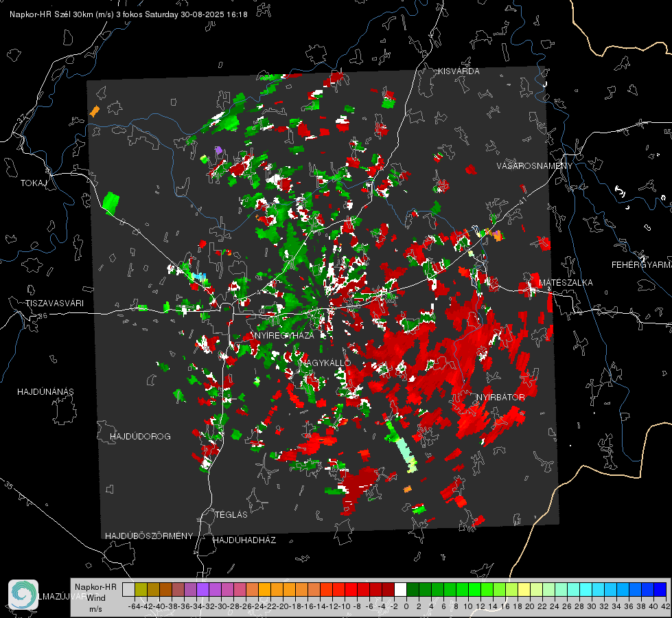
Task: Click the swirl logo in the bottom-left corner
Action: pos(23,595)
